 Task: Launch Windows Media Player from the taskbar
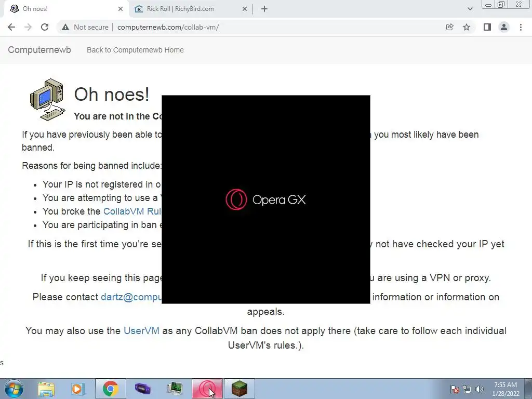click(x=77, y=389)
